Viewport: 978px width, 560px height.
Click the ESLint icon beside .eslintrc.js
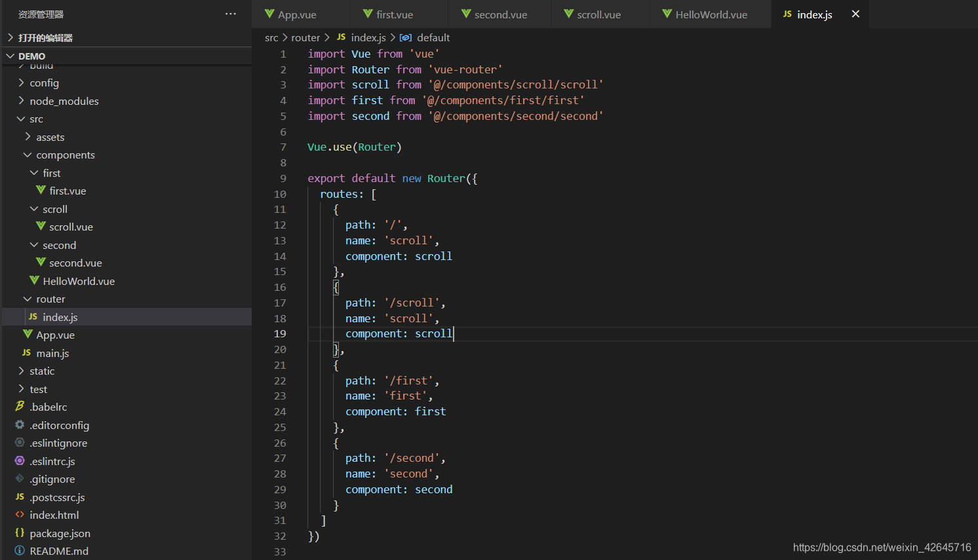20,460
